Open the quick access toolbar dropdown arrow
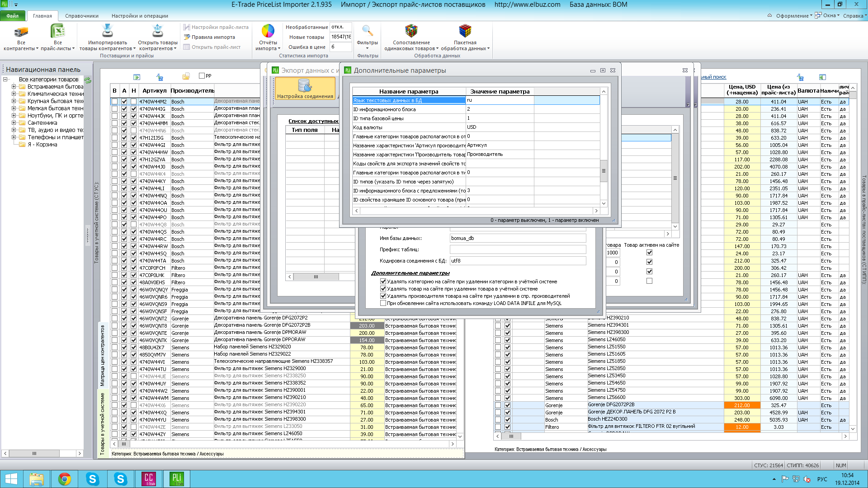868x488 pixels. tap(16, 5)
